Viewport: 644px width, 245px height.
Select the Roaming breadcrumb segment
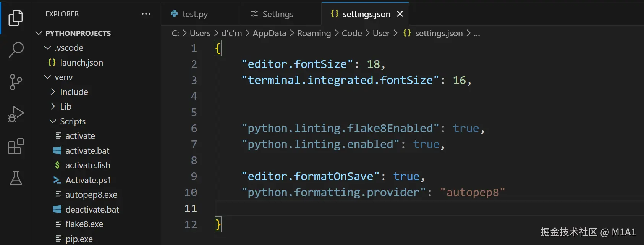pyautogui.click(x=314, y=34)
